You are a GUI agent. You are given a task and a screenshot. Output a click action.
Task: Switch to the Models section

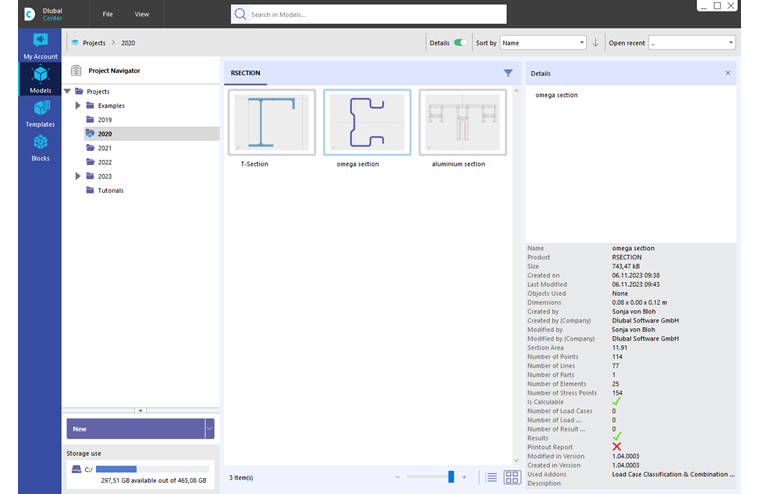point(40,80)
